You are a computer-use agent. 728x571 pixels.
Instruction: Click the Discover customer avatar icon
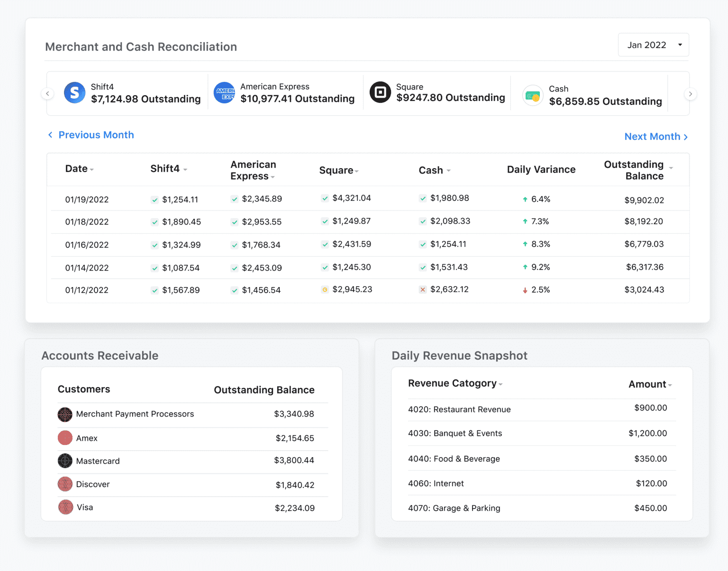[x=65, y=484]
